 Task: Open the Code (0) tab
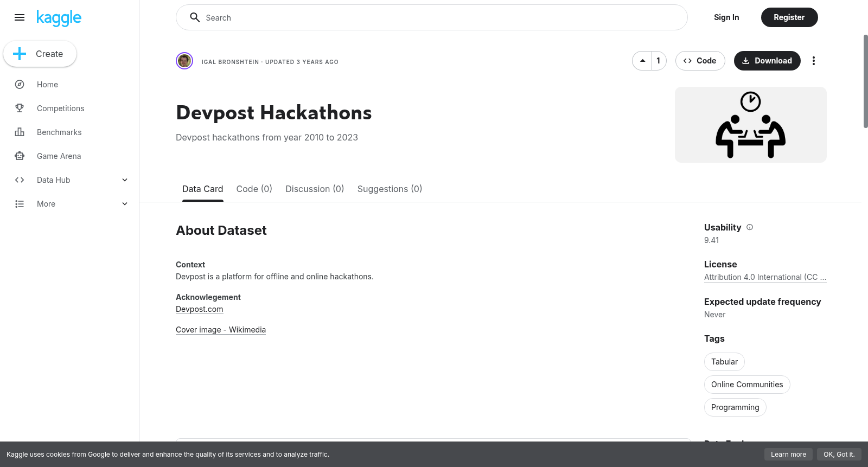click(254, 189)
